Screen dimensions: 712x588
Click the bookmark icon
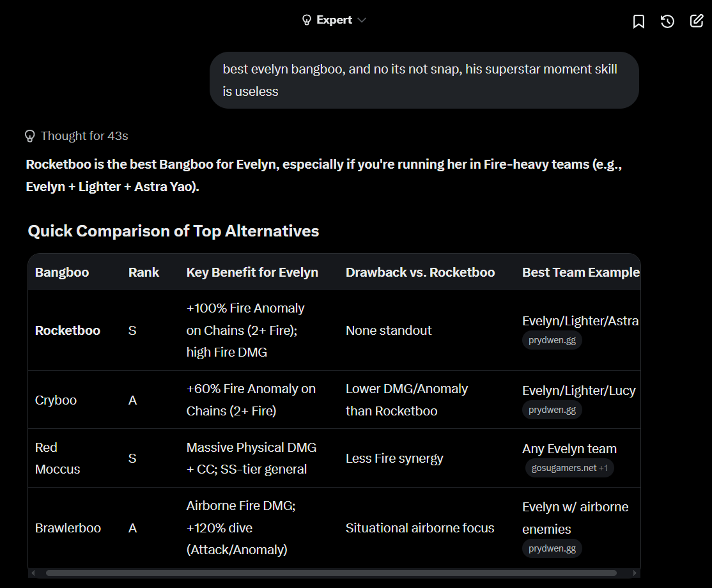click(x=638, y=21)
